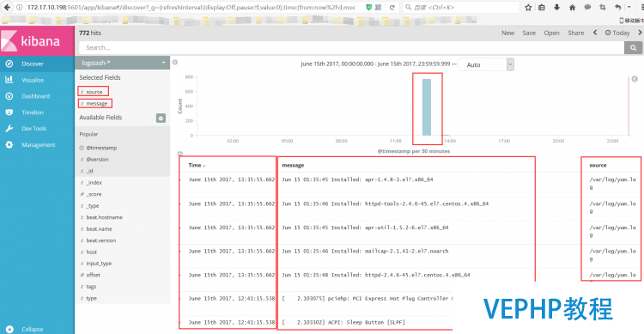644x334 pixels.
Task: Click the source column header
Action: tap(598, 165)
